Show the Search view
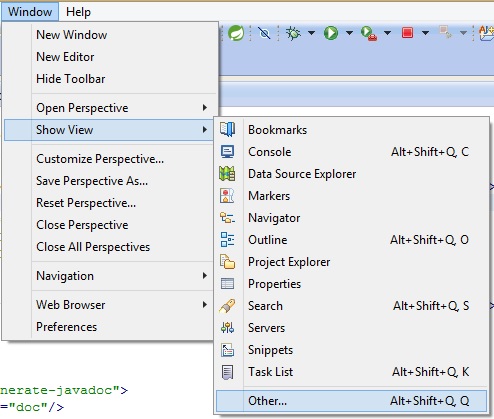 click(351, 306)
